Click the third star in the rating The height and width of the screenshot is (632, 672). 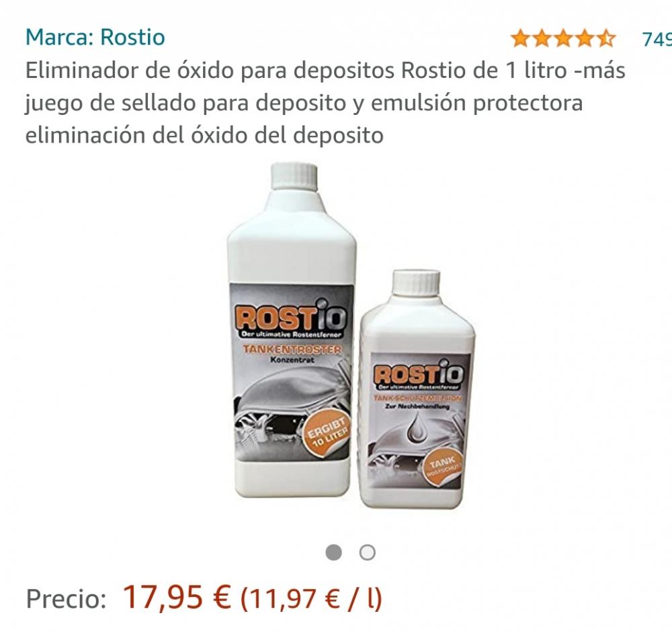[563, 38]
